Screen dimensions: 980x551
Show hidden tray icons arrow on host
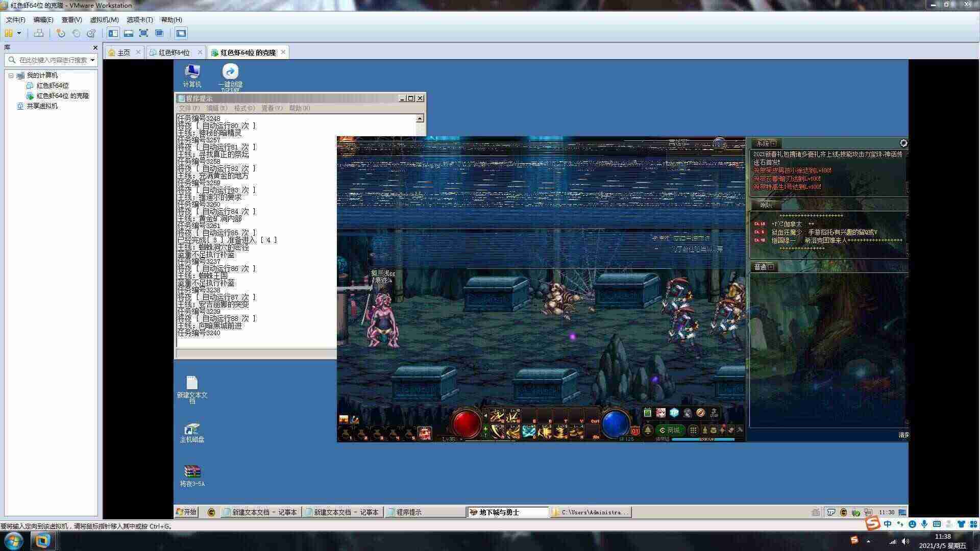click(868, 541)
